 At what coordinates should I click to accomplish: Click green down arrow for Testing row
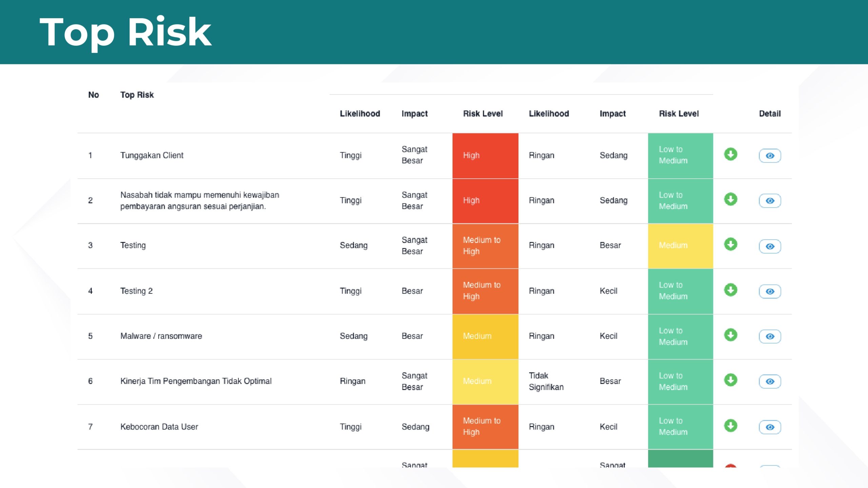[731, 244]
